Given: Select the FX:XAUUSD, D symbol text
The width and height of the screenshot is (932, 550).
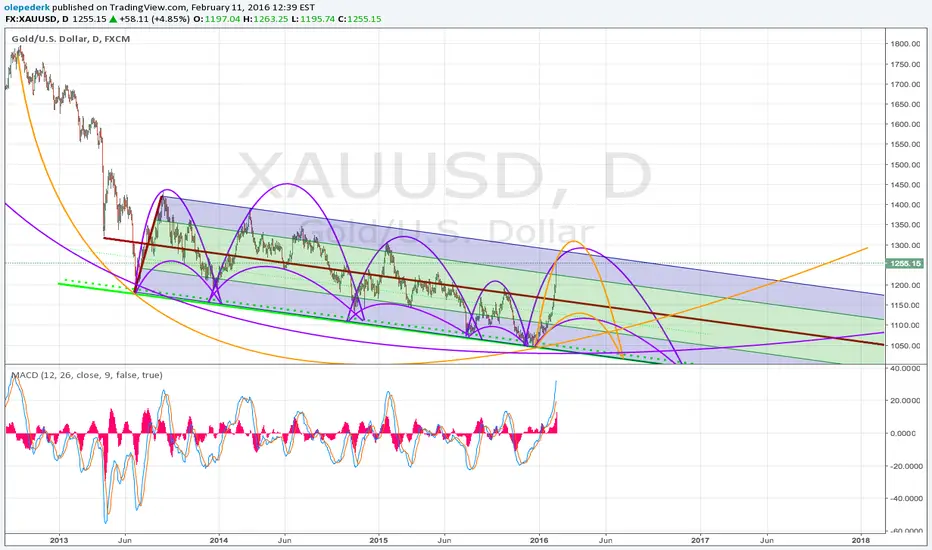Looking at the screenshot, I should [x=37, y=19].
